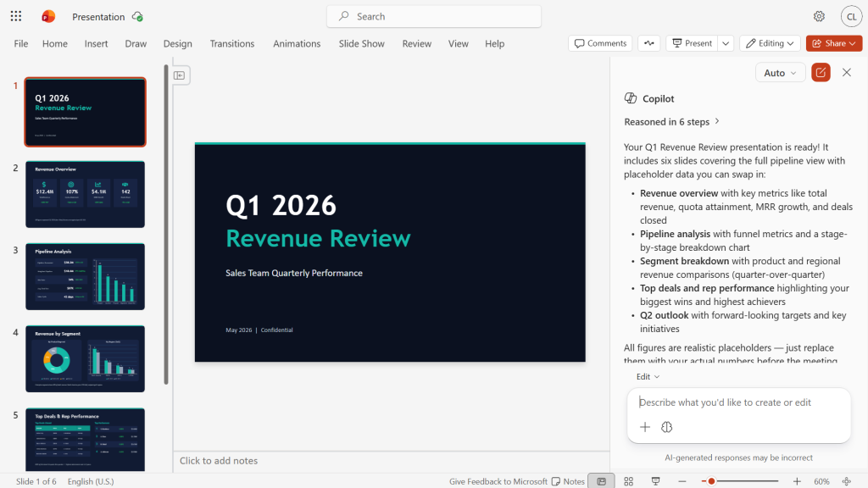This screenshot has width=868, height=488.
Task: Click the PowerPoint logo icon
Action: (48, 17)
